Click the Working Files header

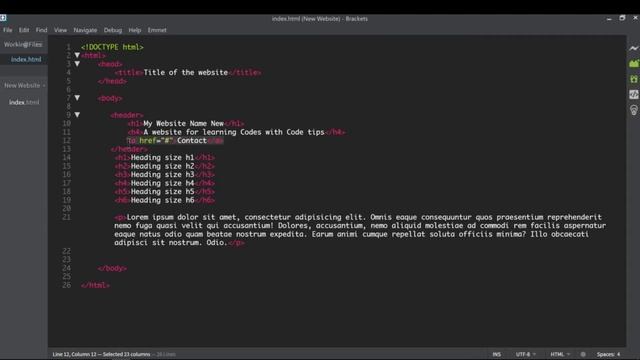23,44
